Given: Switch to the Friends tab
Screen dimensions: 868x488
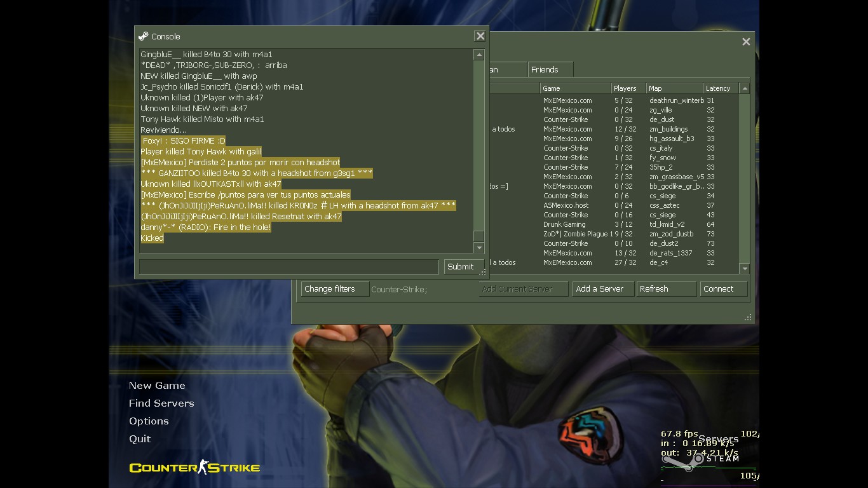Looking at the screenshot, I should (x=550, y=69).
